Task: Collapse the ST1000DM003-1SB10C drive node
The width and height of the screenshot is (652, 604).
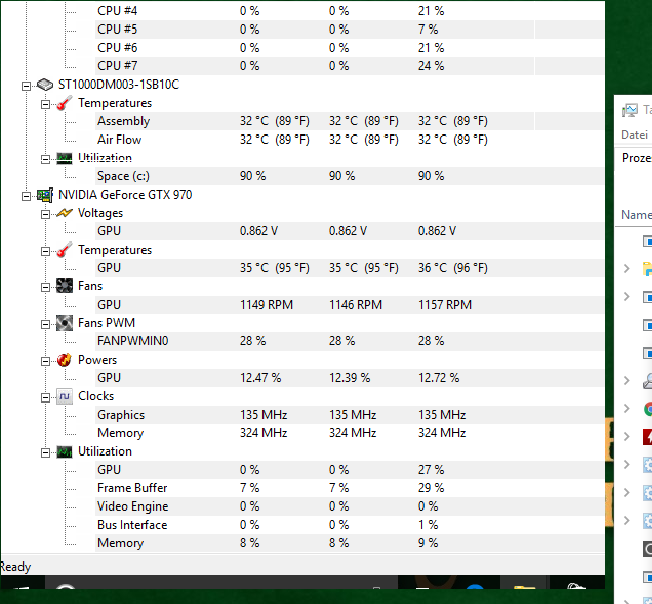Action: [26, 86]
